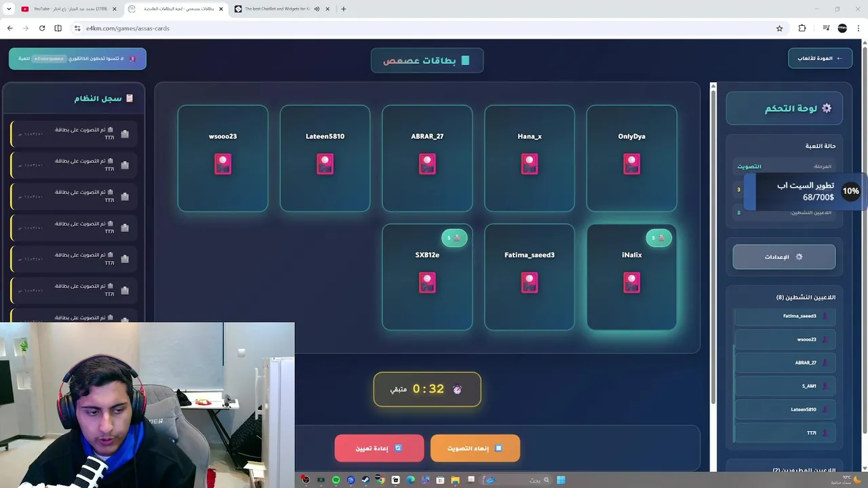Open the browser profile avatar

[842, 28]
